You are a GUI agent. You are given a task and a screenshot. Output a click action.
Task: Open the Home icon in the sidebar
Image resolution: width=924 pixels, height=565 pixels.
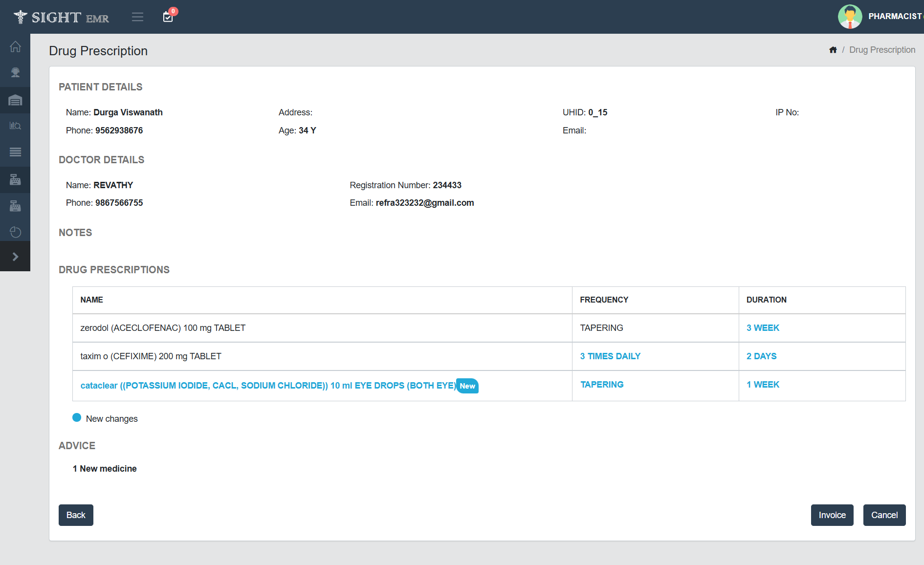coord(15,47)
